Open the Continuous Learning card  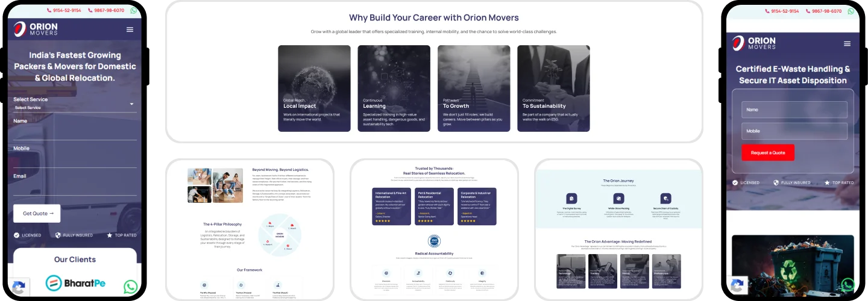point(394,88)
